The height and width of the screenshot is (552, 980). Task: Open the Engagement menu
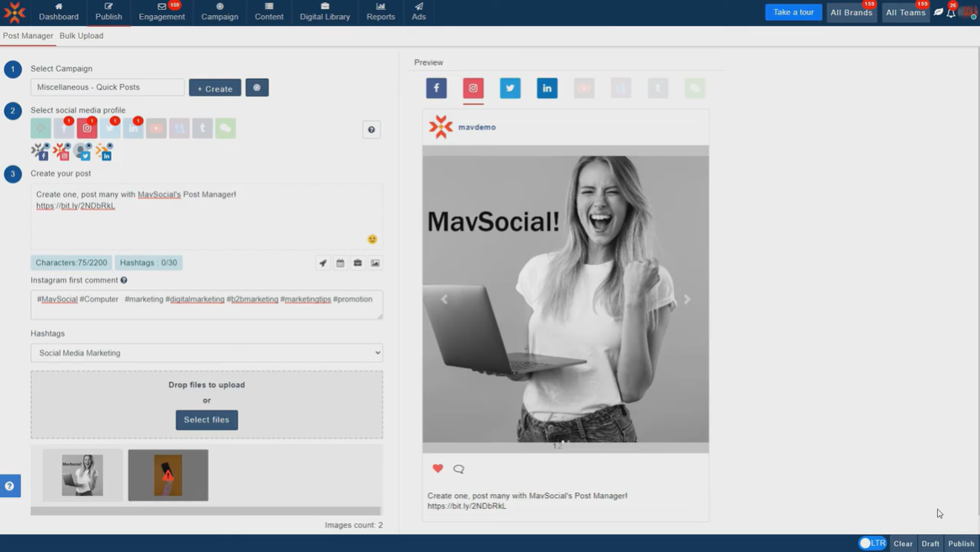(x=162, y=13)
